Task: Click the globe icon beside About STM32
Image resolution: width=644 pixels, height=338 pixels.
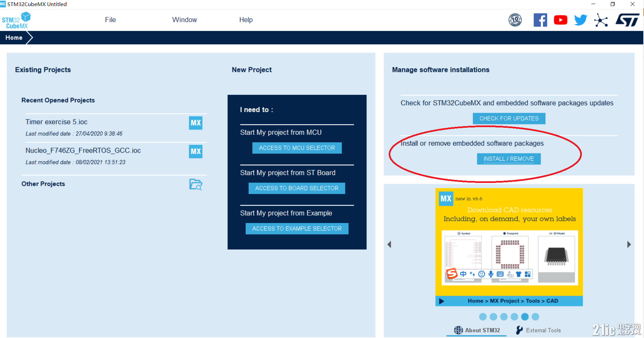Action: [x=458, y=330]
